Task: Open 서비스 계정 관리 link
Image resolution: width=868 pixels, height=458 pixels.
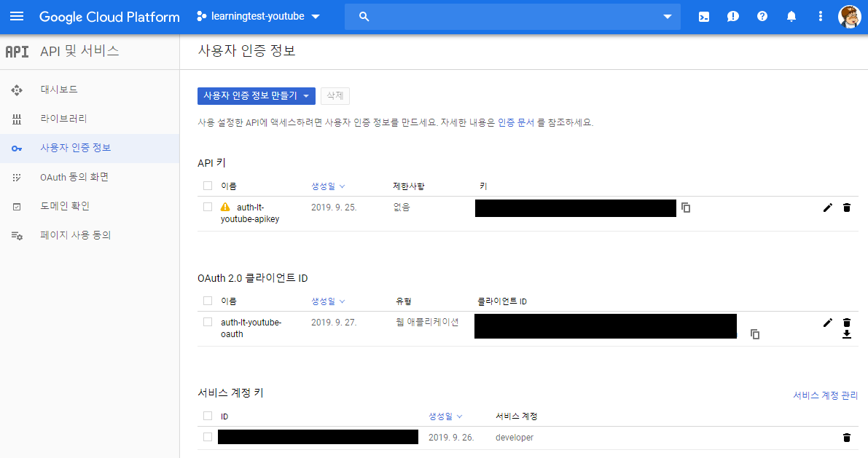Action: click(826, 395)
